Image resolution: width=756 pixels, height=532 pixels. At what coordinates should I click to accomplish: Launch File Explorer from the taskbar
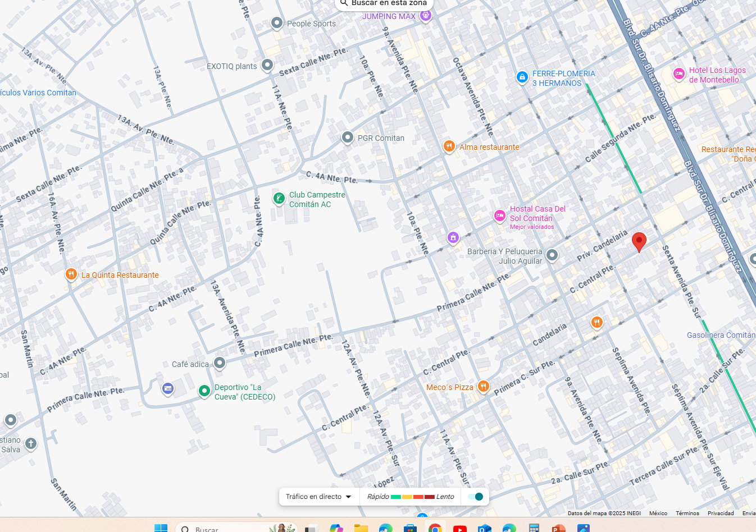(361, 528)
